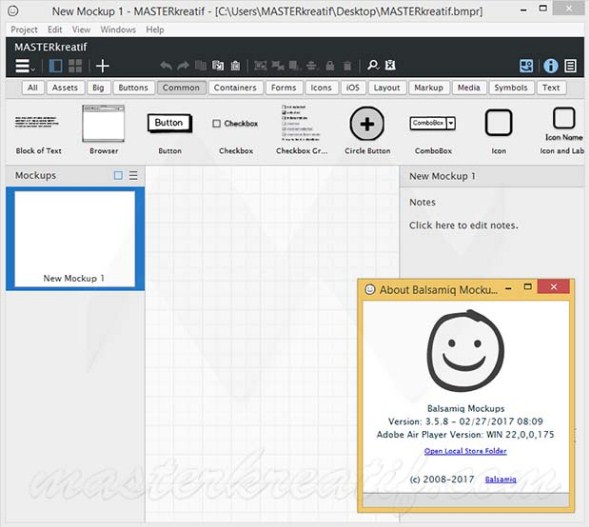The height and width of the screenshot is (527, 589).
Task: Click the smiley icon in main title bar
Action: pos(13,11)
